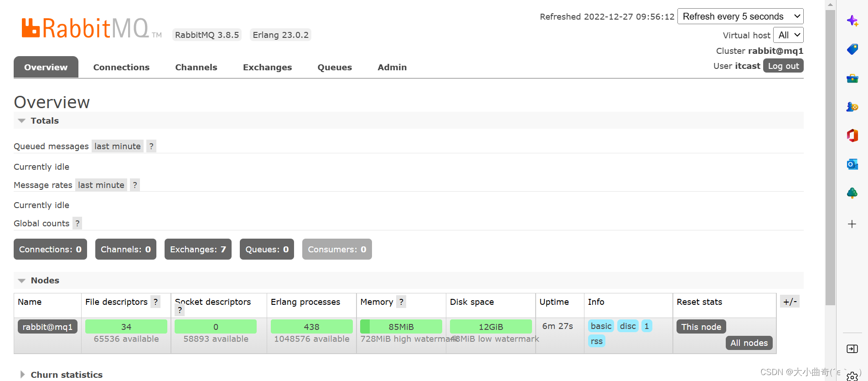This screenshot has height=381, width=868.
Task: Open the green tree sidebar icon
Action: [852, 193]
